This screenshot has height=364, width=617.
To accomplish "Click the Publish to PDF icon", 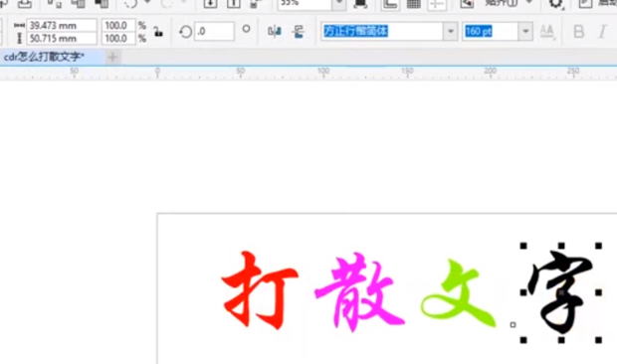I will pos(255,4).
